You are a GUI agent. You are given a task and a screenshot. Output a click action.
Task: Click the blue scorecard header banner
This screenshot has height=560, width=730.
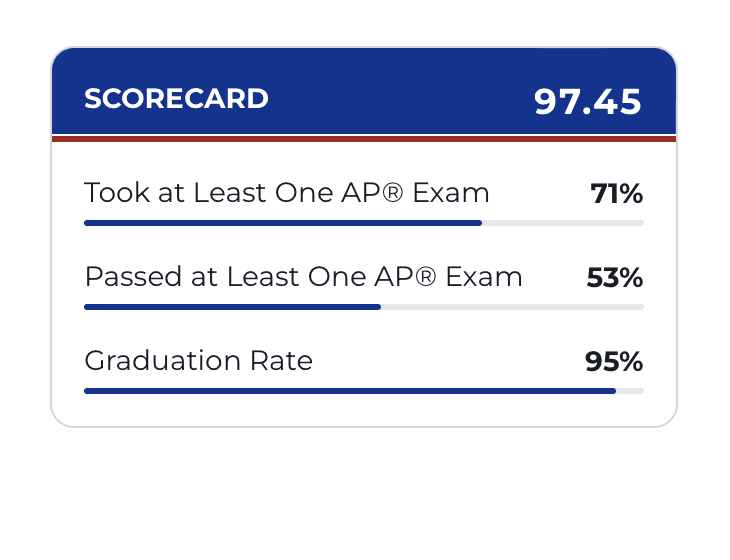click(364, 91)
